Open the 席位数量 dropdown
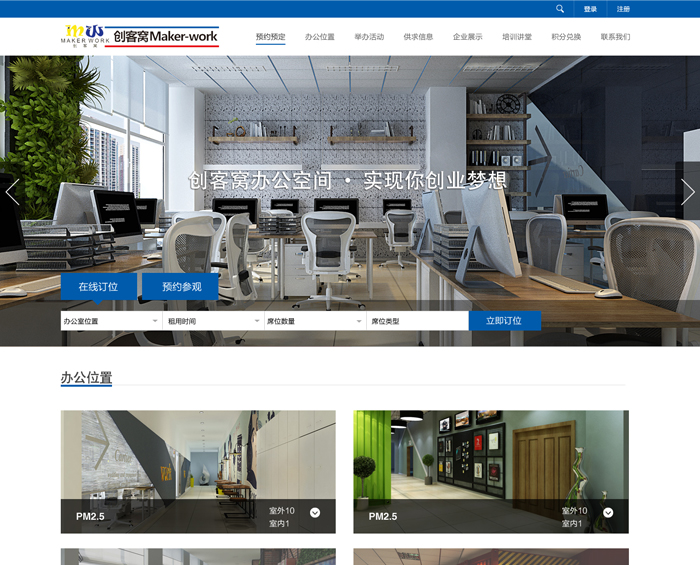 (314, 321)
